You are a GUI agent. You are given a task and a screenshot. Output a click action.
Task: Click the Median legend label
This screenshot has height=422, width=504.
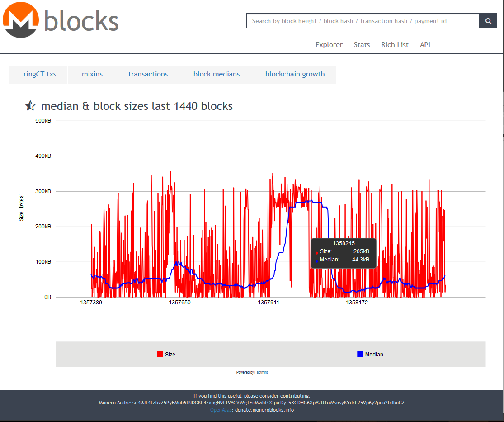pyautogui.click(x=374, y=355)
